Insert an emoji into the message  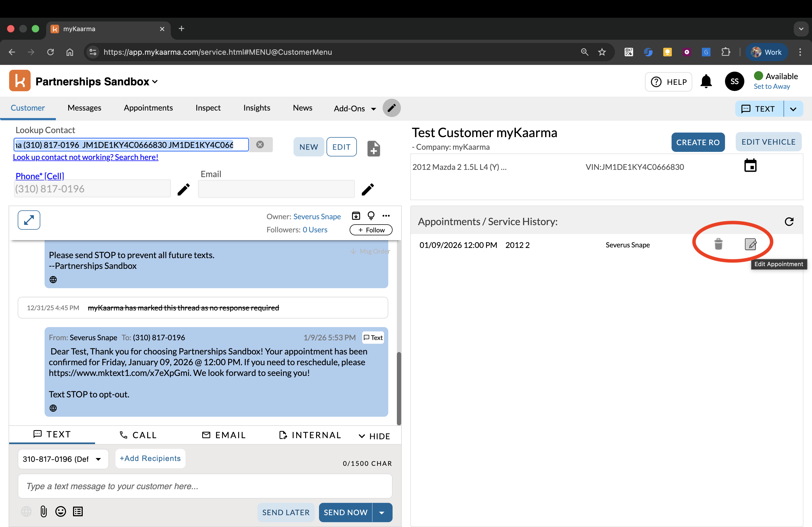[60, 511]
